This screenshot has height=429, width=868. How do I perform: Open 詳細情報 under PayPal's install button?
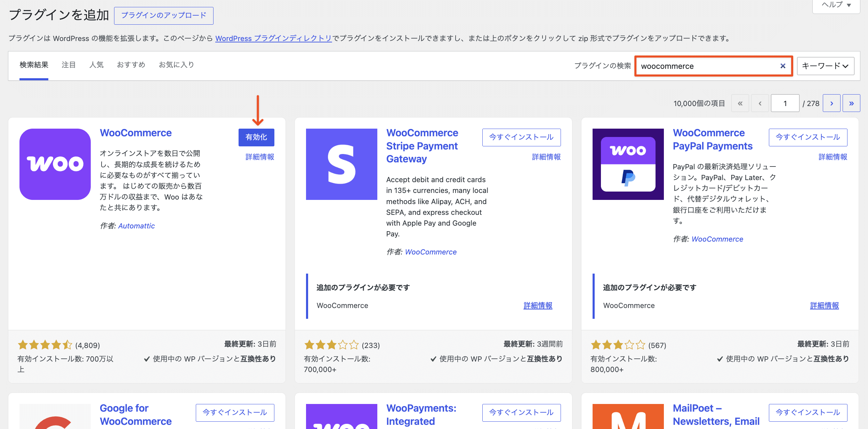tap(833, 157)
